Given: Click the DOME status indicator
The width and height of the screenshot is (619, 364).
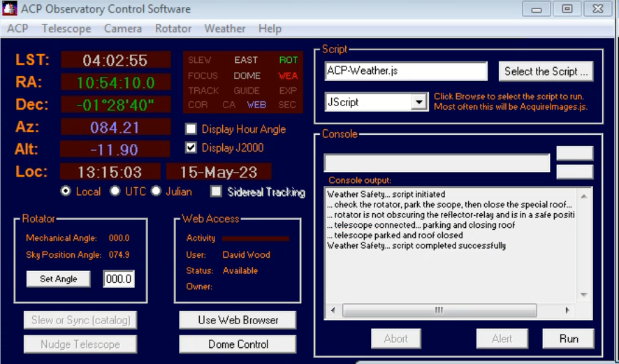Looking at the screenshot, I should 247,75.
